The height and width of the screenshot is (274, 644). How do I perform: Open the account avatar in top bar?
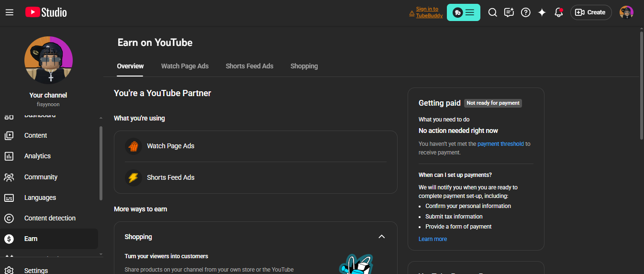(x=626, y=12)
